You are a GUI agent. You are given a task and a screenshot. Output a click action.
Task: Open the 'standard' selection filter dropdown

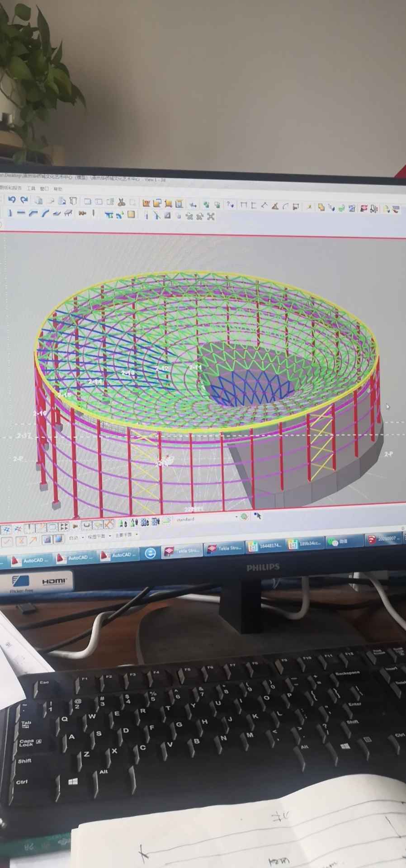pos(236,518)
